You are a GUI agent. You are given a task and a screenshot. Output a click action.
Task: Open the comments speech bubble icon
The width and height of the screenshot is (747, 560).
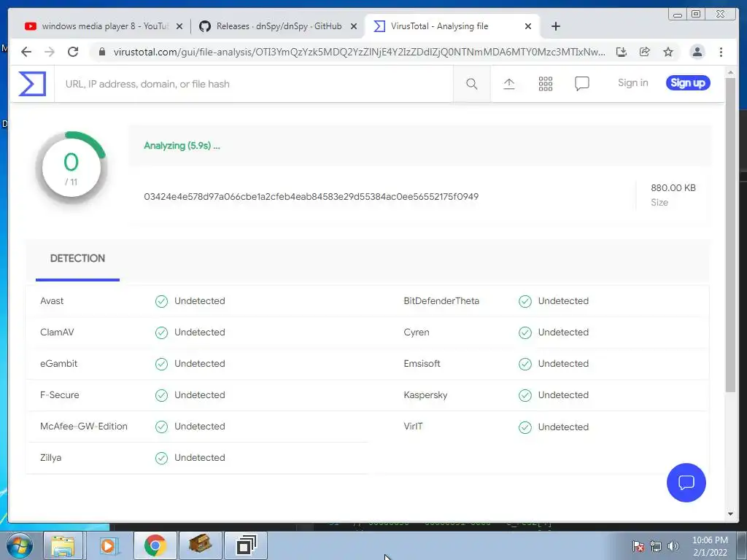pos(581,84)
